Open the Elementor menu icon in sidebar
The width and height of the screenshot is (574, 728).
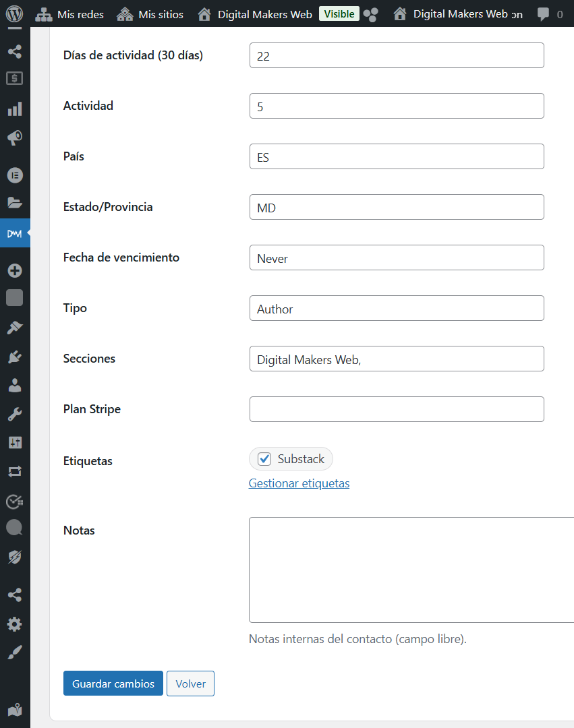point(15,175)
